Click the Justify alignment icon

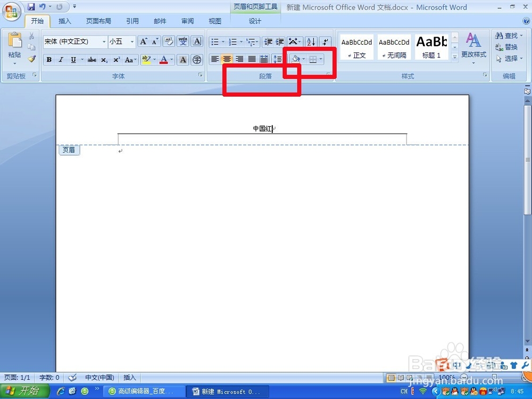coord(252,59)
